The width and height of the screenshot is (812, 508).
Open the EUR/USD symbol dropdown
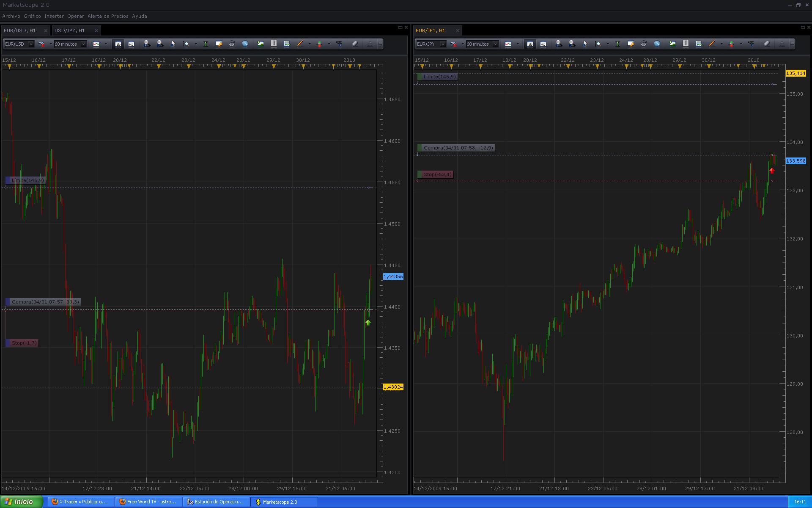[x=30, y=44]
